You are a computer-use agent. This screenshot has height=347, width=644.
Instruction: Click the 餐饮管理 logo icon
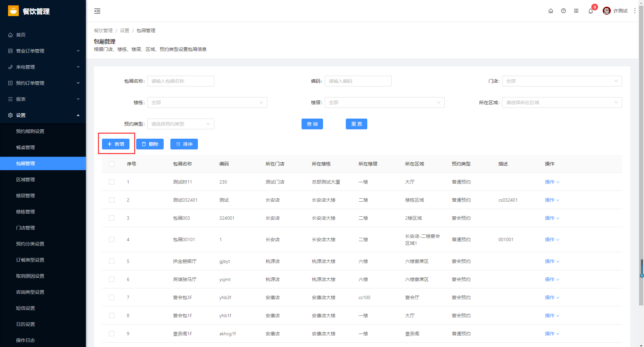[13, 11]
